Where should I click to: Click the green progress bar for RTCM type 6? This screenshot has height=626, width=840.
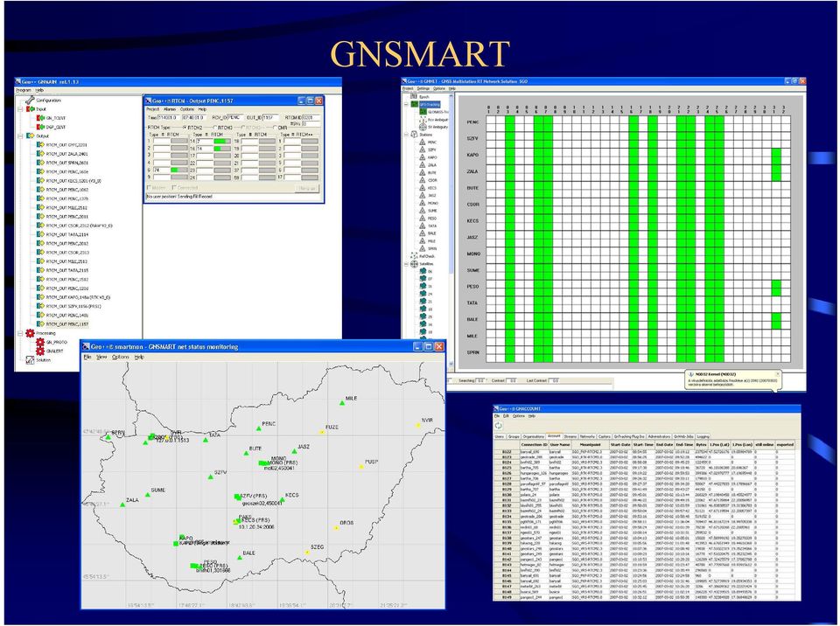(x=178, y=170)
